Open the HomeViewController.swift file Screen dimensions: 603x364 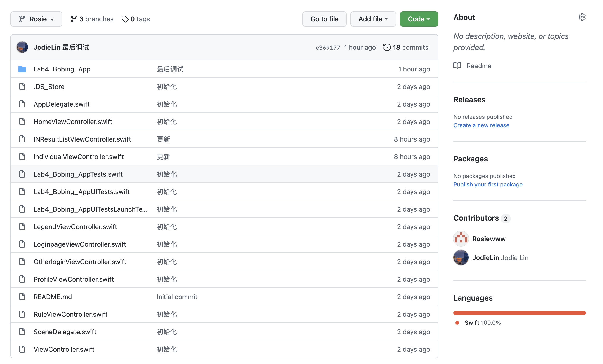coord(73,122)
